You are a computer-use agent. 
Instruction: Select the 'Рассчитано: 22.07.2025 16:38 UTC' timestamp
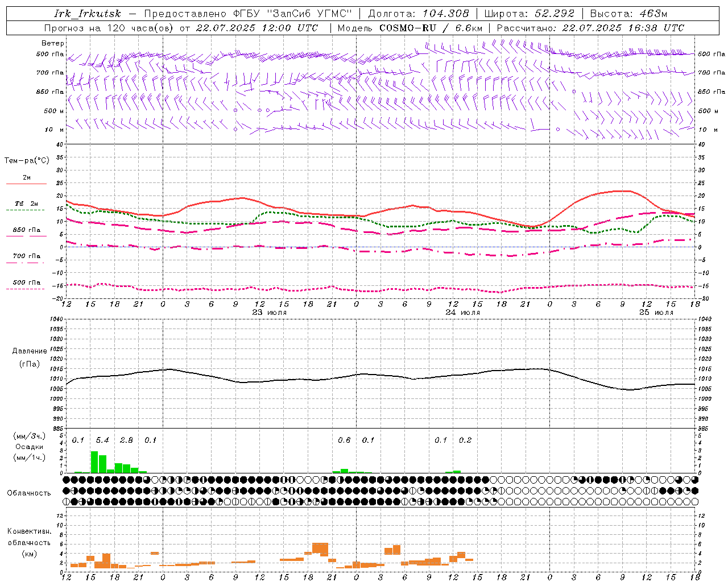(x=591, y=28)
